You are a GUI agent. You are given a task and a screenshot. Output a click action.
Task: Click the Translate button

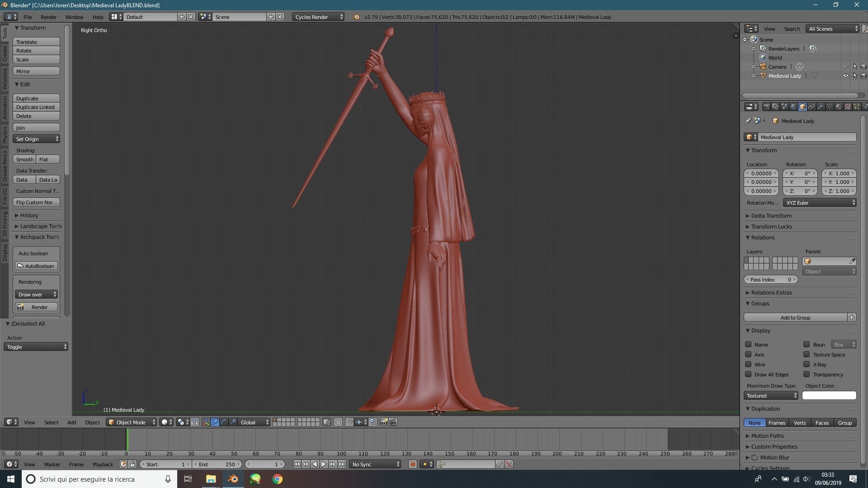coord(37,42)
